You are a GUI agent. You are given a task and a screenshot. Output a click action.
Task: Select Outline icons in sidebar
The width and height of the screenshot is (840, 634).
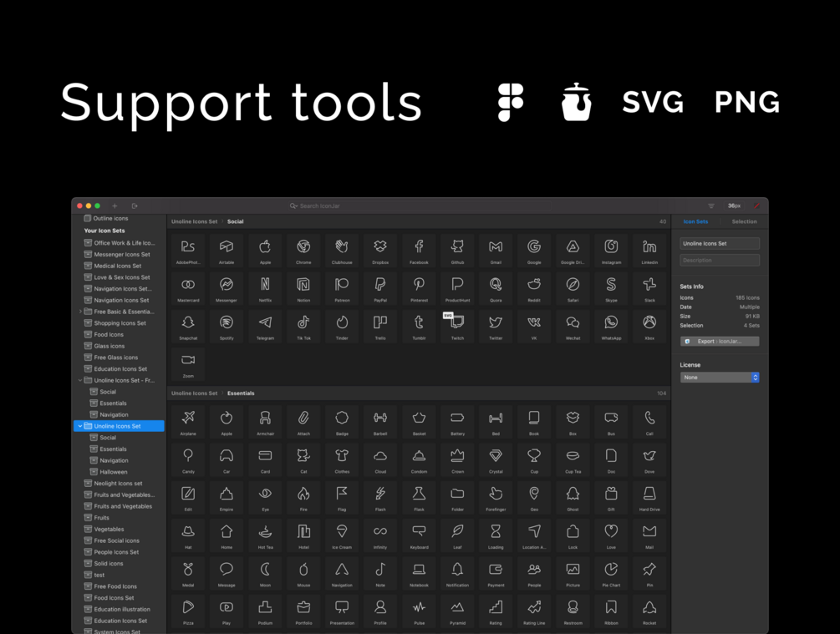(x=110, y=219)
